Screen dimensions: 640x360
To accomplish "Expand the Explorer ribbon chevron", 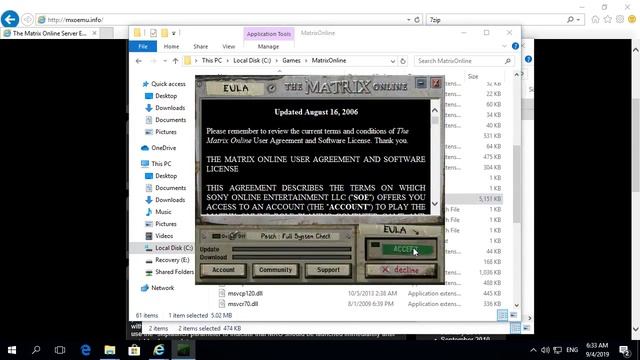I will tap(504, 46).
